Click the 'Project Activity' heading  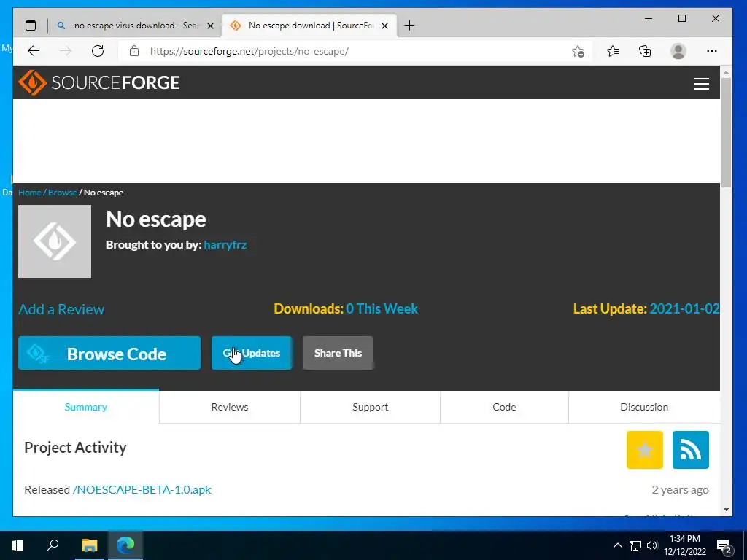75,448
